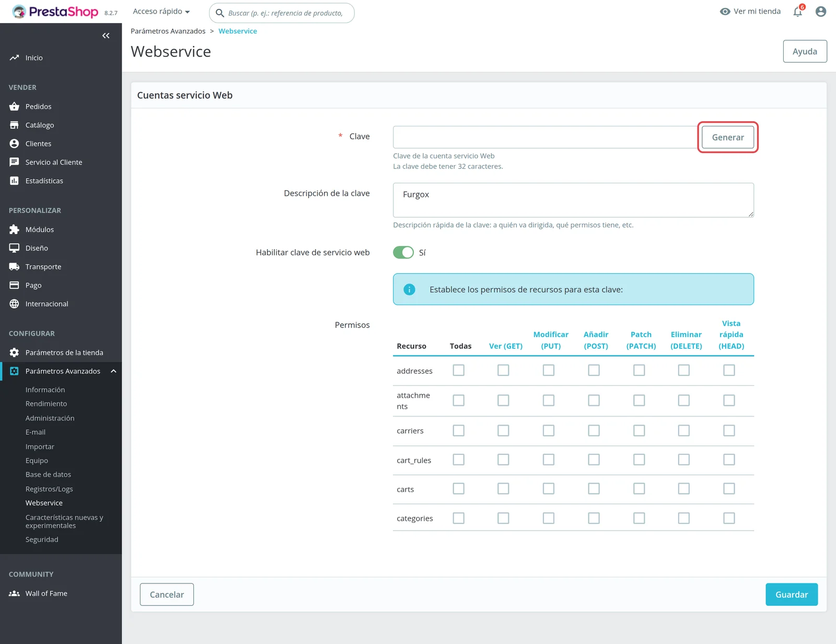Open Características nuevas y experimentales item
The height and width of the screenshot is (644, 836).
pyautogui.click(x=64, y=521)
